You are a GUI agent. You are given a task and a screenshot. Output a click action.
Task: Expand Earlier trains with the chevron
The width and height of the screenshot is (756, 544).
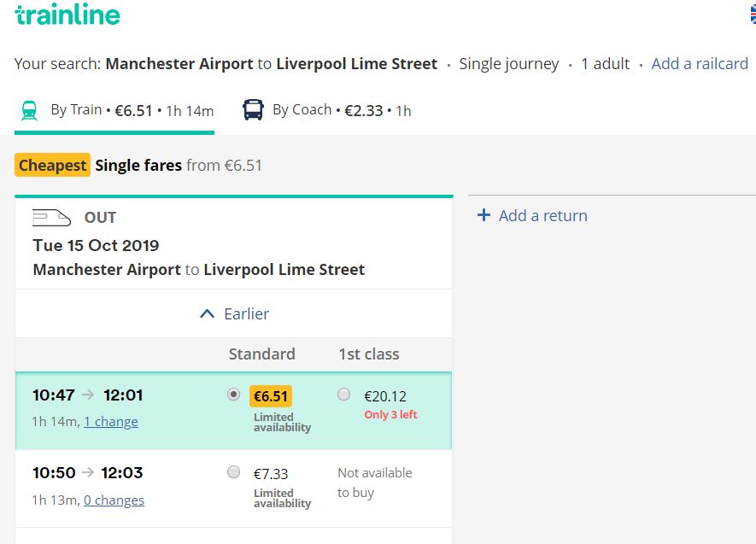point(207,314)
